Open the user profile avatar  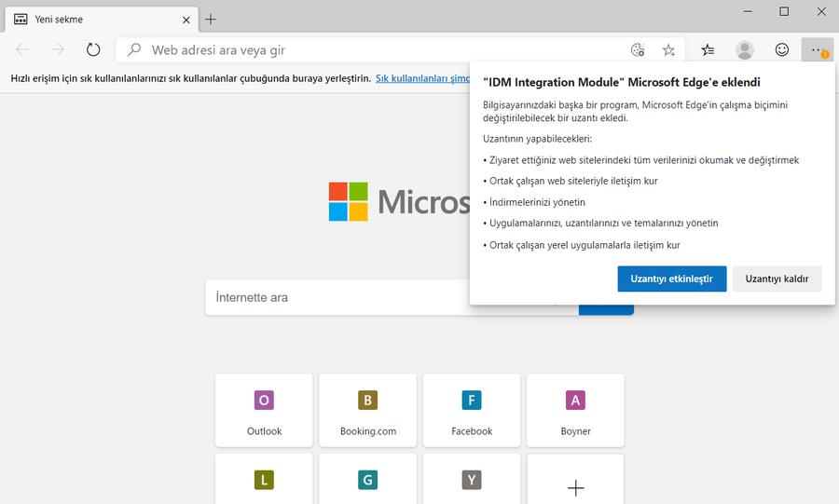[745, 49]
